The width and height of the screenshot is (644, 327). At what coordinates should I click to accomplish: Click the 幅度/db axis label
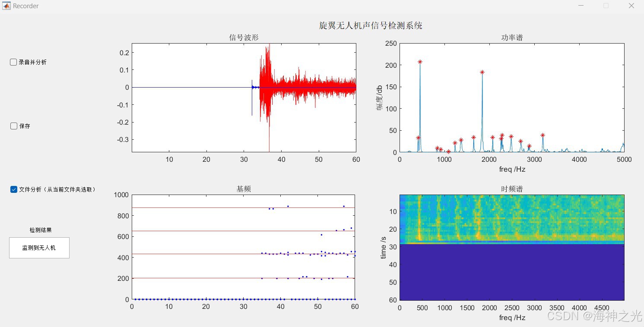click(380, 97)
